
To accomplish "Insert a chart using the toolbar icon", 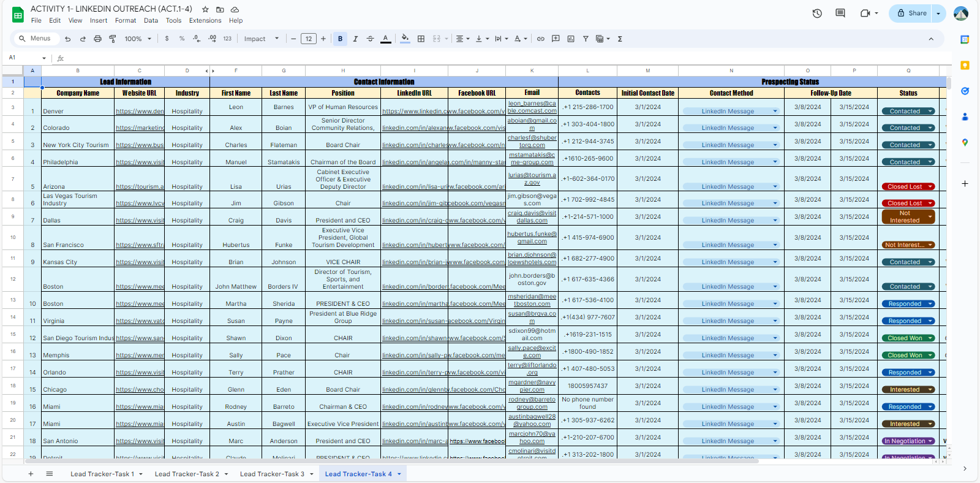I will 571,39.
